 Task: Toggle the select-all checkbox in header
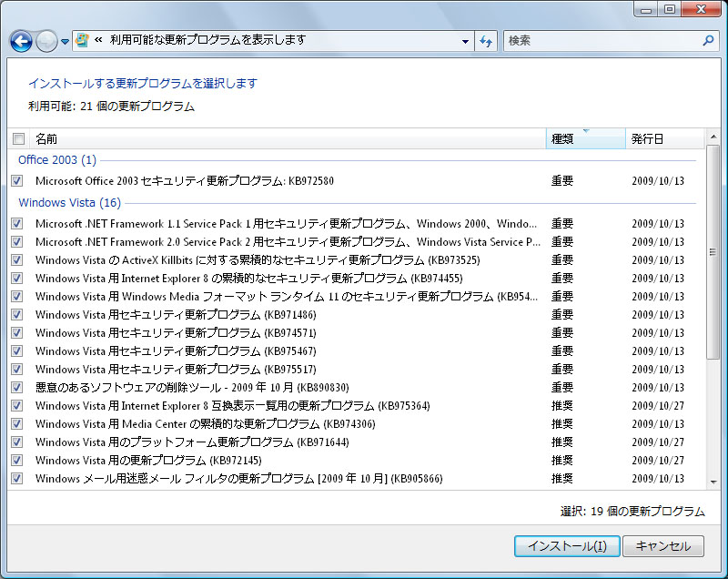[x=18, y=138]
